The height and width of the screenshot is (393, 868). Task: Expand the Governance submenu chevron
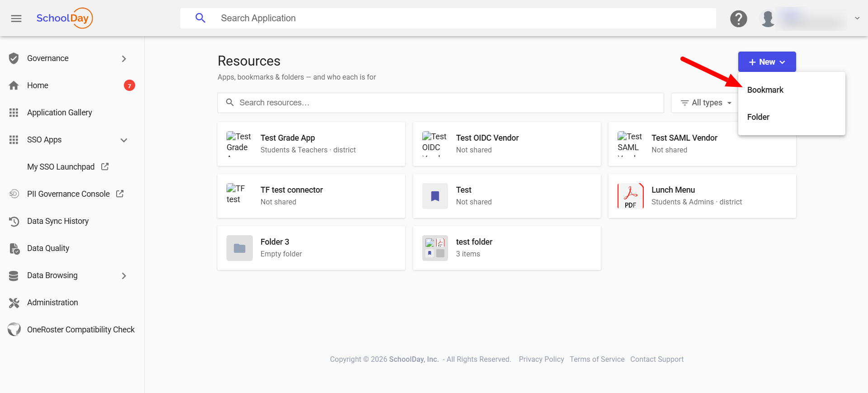point(124,58)
